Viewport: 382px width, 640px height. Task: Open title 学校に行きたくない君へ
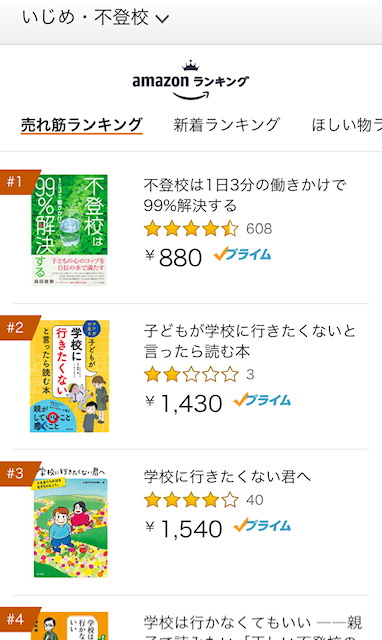[227, 477]
